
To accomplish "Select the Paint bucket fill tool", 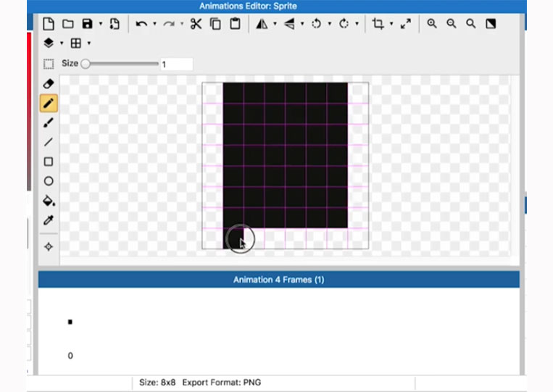I will pos(49,201).
